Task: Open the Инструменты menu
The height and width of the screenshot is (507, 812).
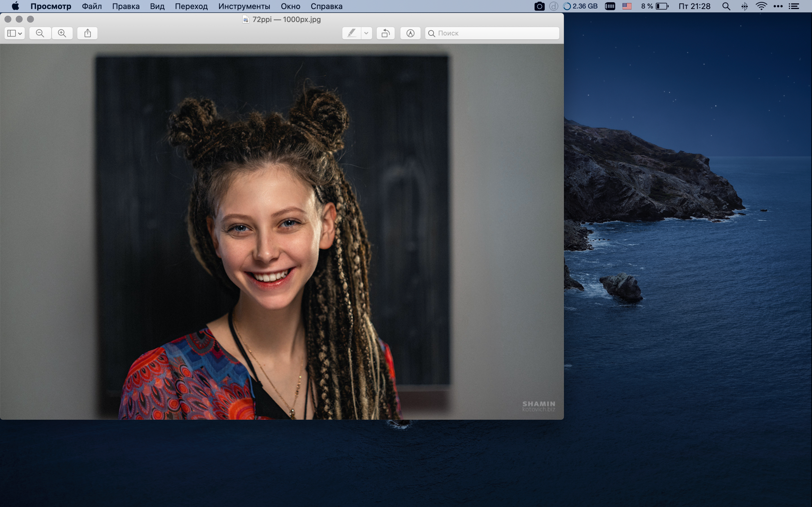Action: pos(244,6)
